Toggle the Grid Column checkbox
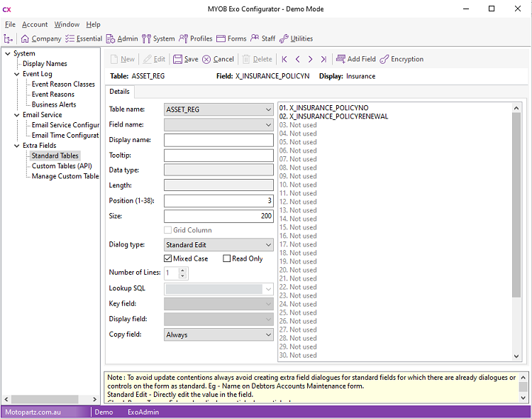Screen dimensions: 532x419 167,230
